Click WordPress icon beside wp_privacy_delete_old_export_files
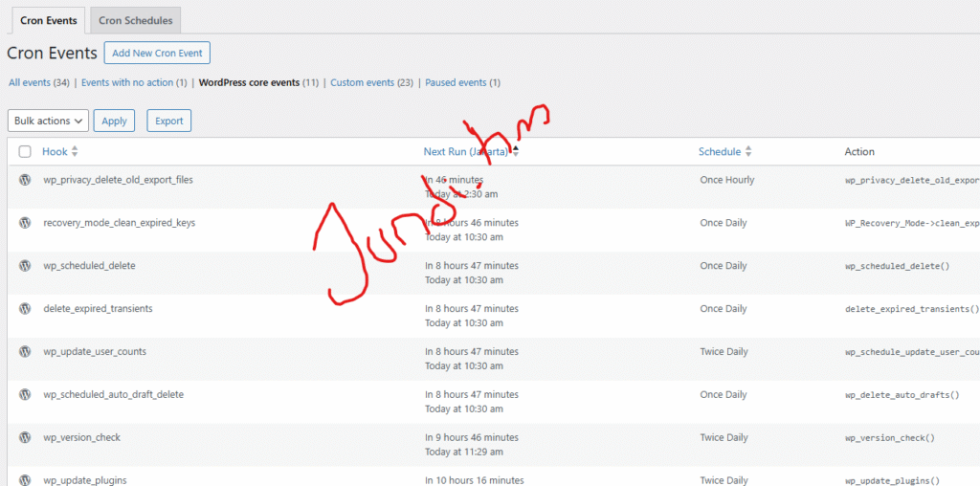The width and height of the screenshot is (980, 486). tap(25, 180)
